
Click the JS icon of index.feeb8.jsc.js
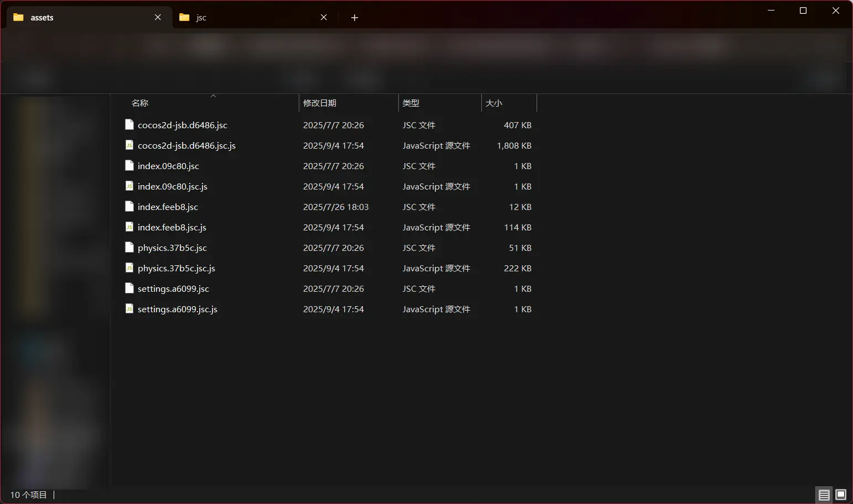tap(129, 227)
